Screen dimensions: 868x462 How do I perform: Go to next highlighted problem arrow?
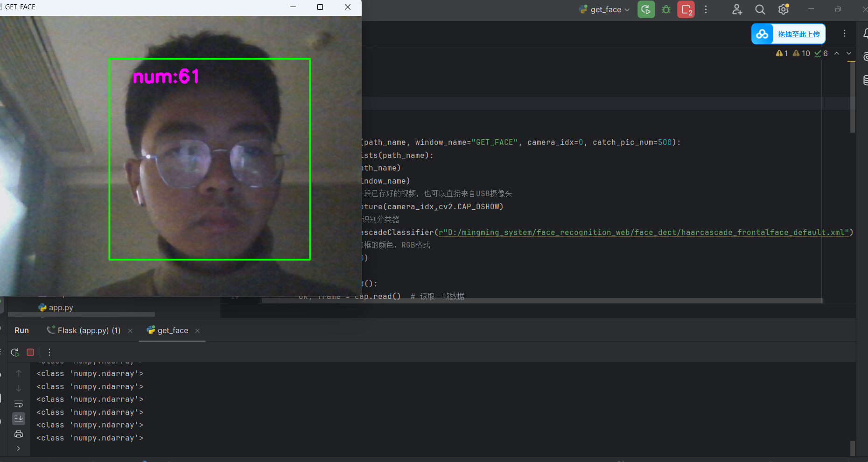coord(849,53)
